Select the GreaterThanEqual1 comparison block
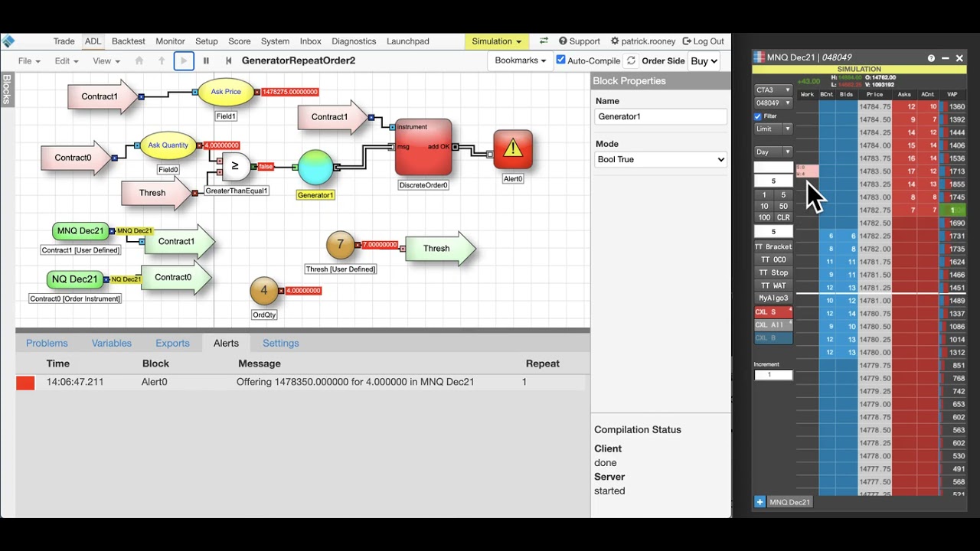The image size is (980, 551). [x=235, y=166]
